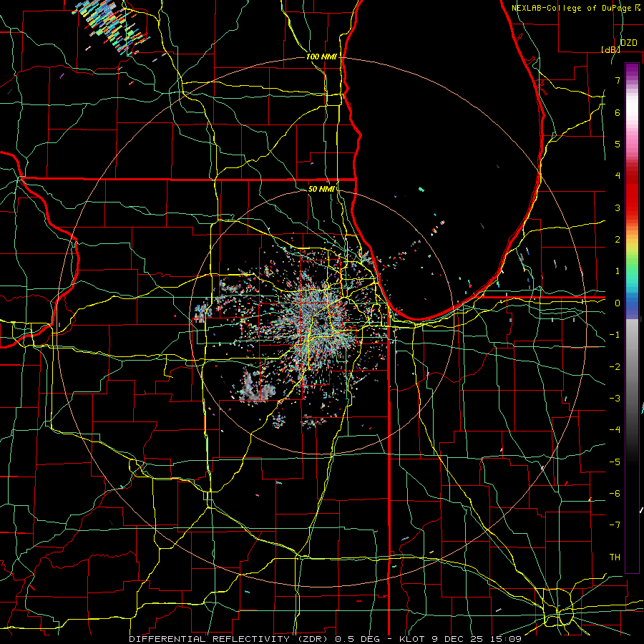The image size is (644, 644).
Task: Click the purple top band of the color bar
Action: coord(632,71)
